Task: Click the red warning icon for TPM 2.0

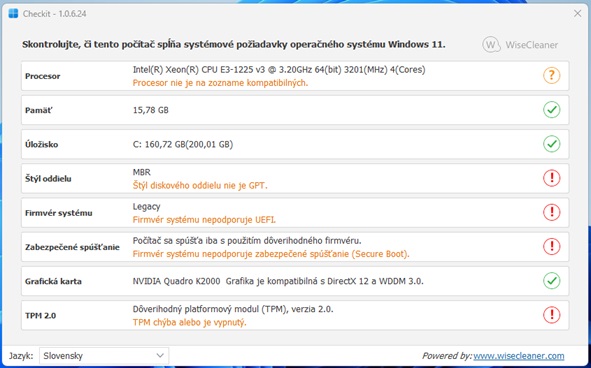Action: [551, 315]
